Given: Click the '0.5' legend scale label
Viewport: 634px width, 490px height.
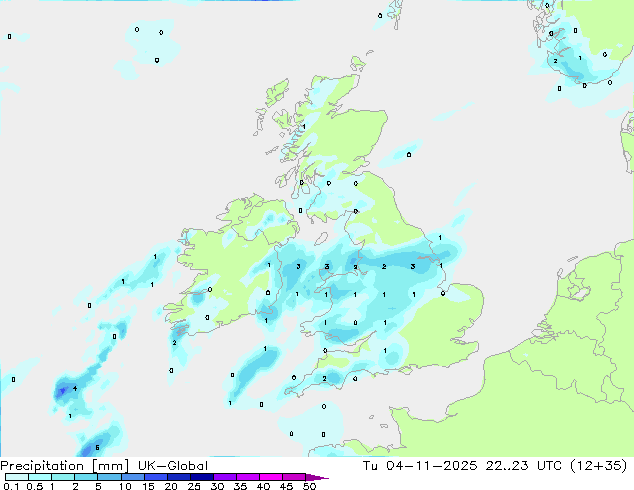Looking at the screenshot, I should (x=34, y=486).
